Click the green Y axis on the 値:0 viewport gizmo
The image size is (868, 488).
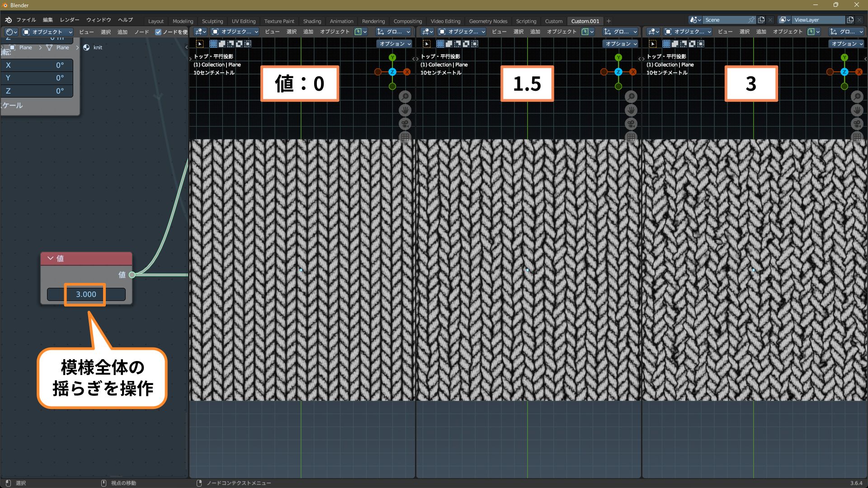point(392,57)
